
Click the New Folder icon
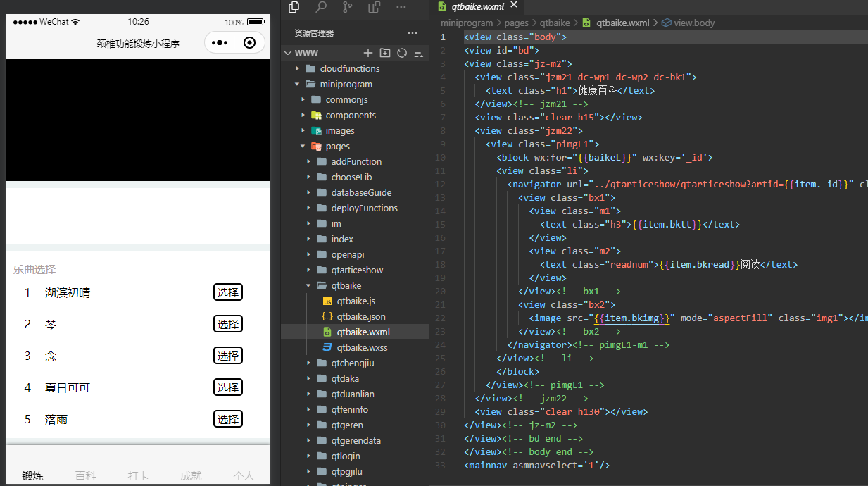point(384,53)
